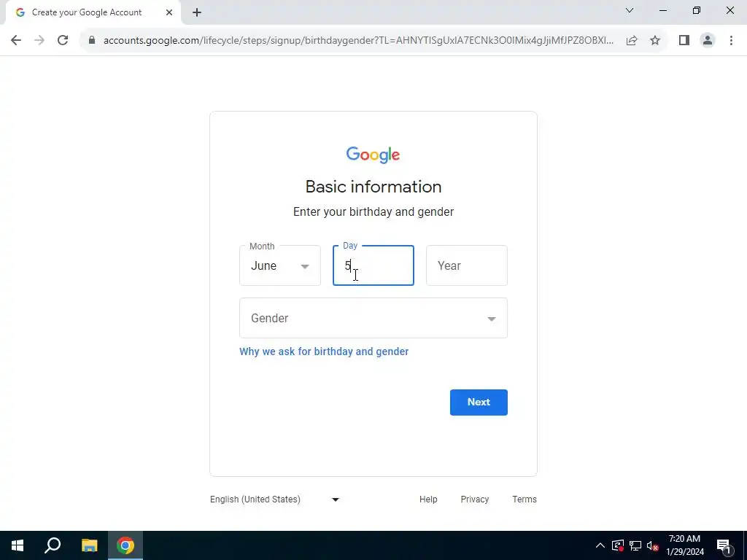Launch File Explorer from the taskbar
747x560 pixels.
pos(89,545)
